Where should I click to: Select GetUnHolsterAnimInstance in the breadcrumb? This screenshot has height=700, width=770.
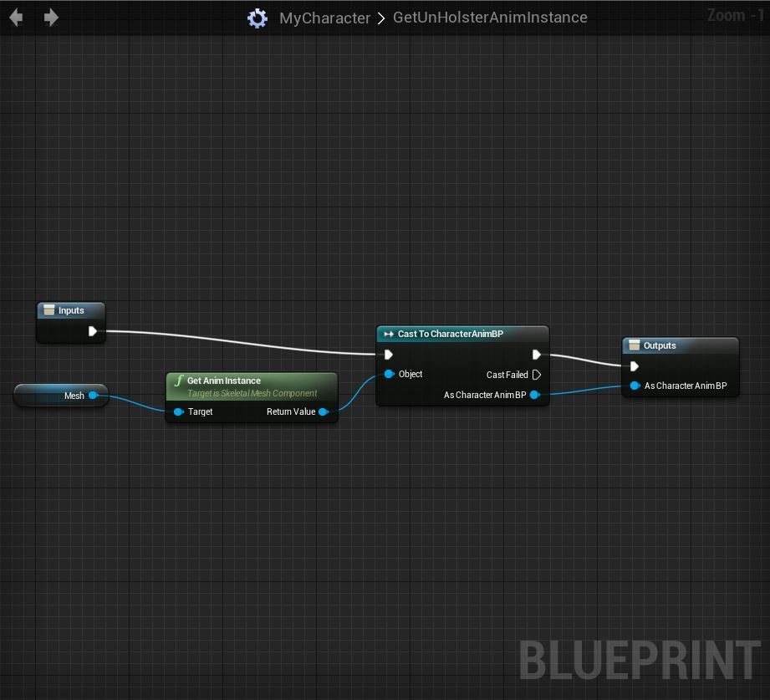coord(490,17)
